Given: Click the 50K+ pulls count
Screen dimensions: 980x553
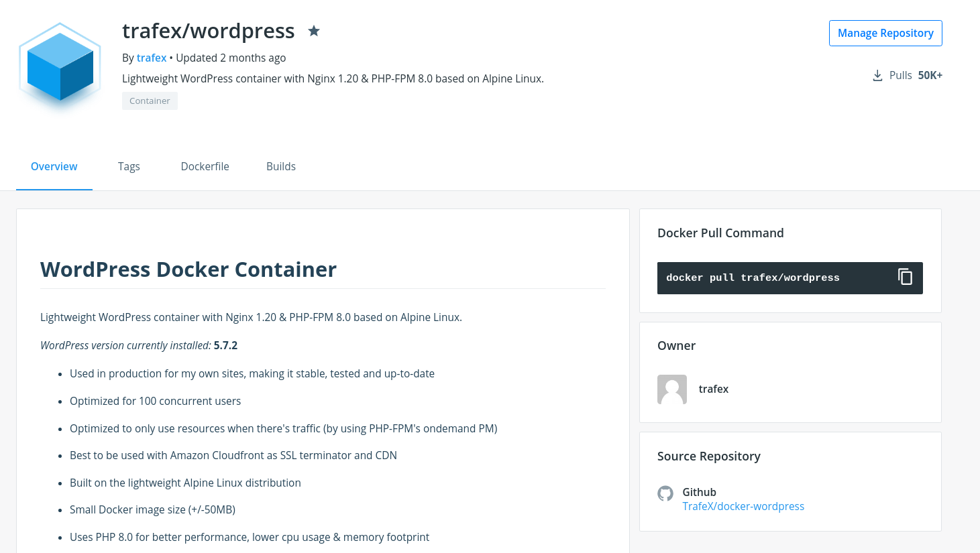Looking at the screenshot, I should tap(930, 75).
